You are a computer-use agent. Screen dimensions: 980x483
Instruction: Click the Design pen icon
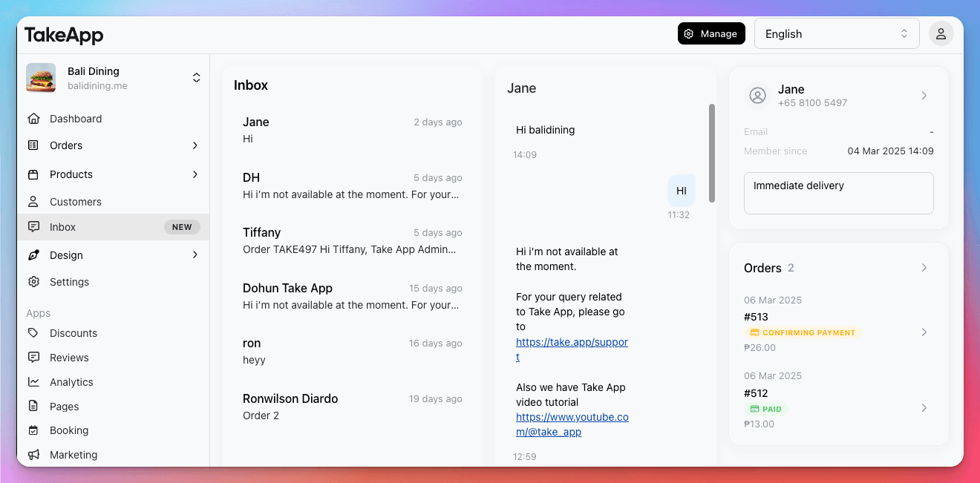(33, 255)
